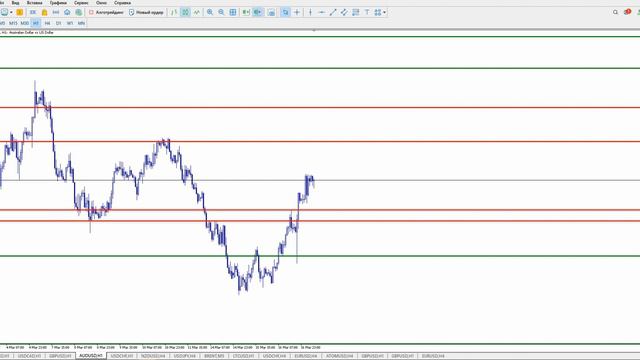
Task: Select the vertical line drawing tool
Action: (x=310, y=12)
